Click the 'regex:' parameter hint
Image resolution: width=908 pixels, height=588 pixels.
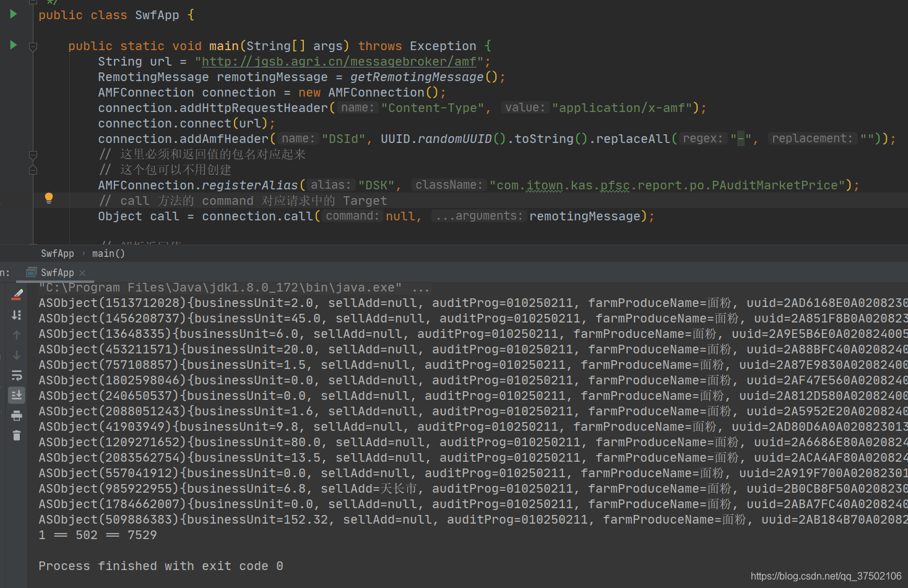703,139
